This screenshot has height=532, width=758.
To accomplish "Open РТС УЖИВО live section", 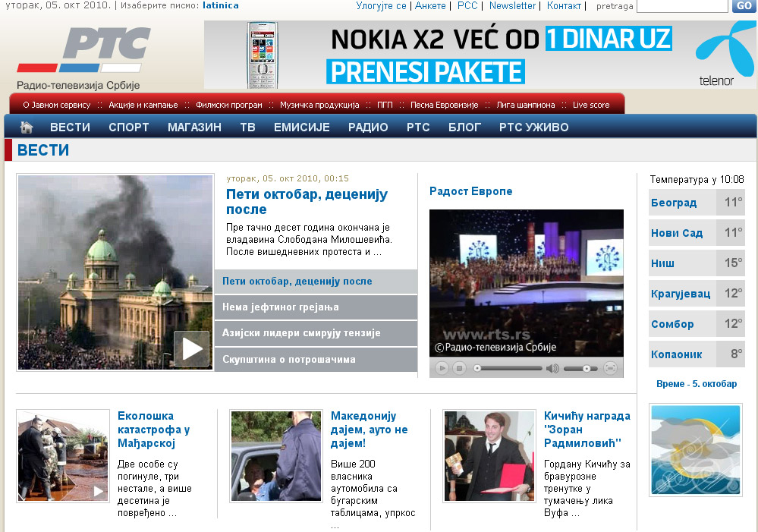I will point(533,127).
